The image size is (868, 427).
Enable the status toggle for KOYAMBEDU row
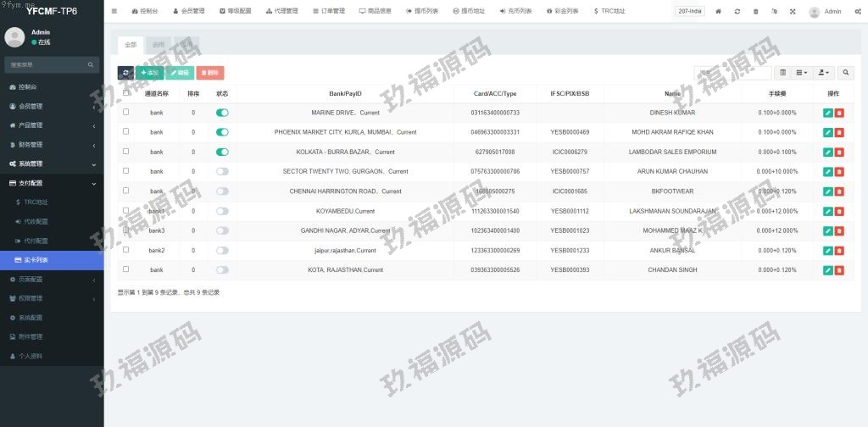click(222, 211)
